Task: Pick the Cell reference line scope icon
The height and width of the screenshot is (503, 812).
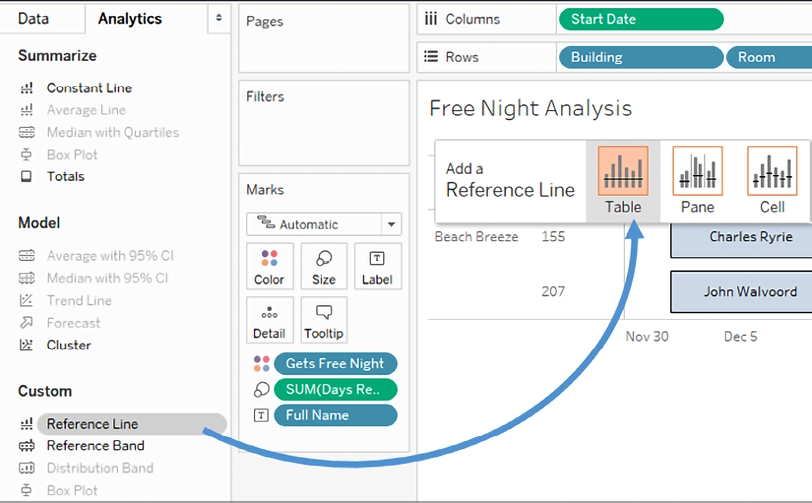Action: pyautogui.click(x=772, y=172)
